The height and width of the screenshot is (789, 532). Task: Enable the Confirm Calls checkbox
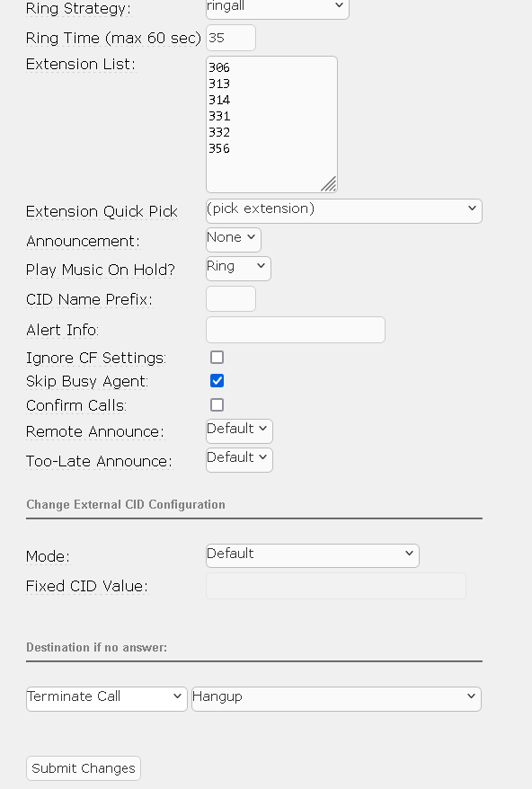click(x=217, y=404)
